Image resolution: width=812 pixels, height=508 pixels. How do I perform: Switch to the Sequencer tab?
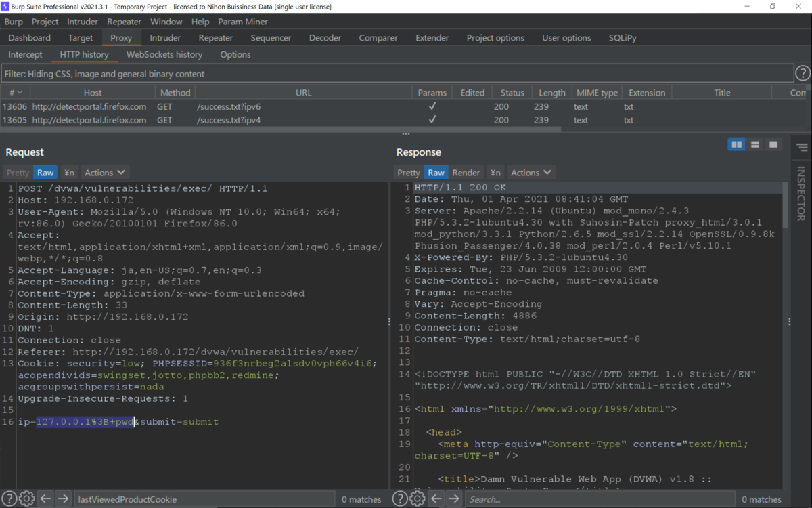(x=271, y=38)
